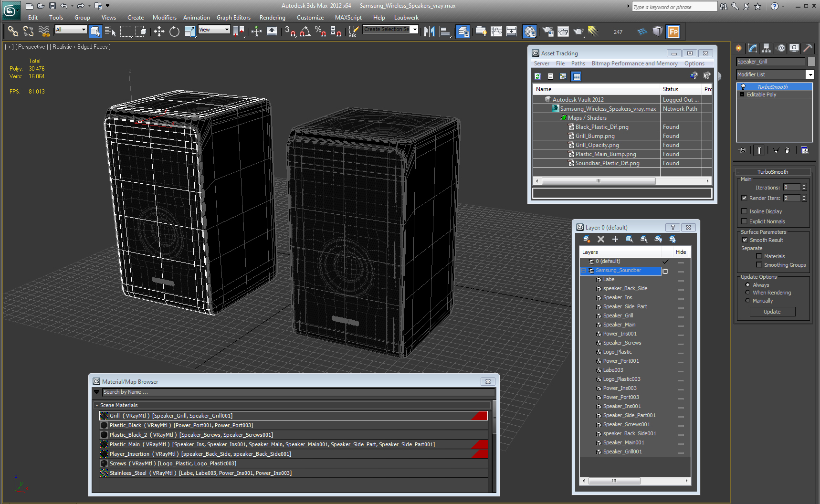Click the Unlink Selection tool
This screenshot has width=820, height=504.
[28, 31]
